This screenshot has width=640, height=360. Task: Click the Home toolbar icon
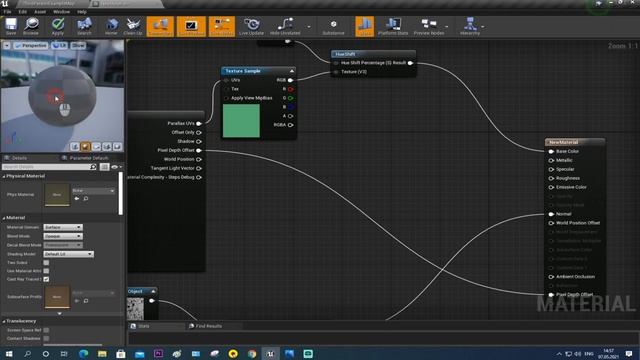[x=111, y=27]
